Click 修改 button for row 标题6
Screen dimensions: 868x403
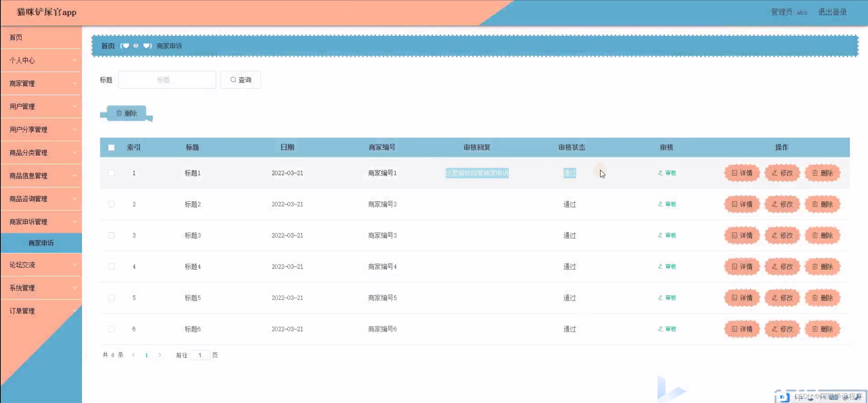[x=782, y=329]
